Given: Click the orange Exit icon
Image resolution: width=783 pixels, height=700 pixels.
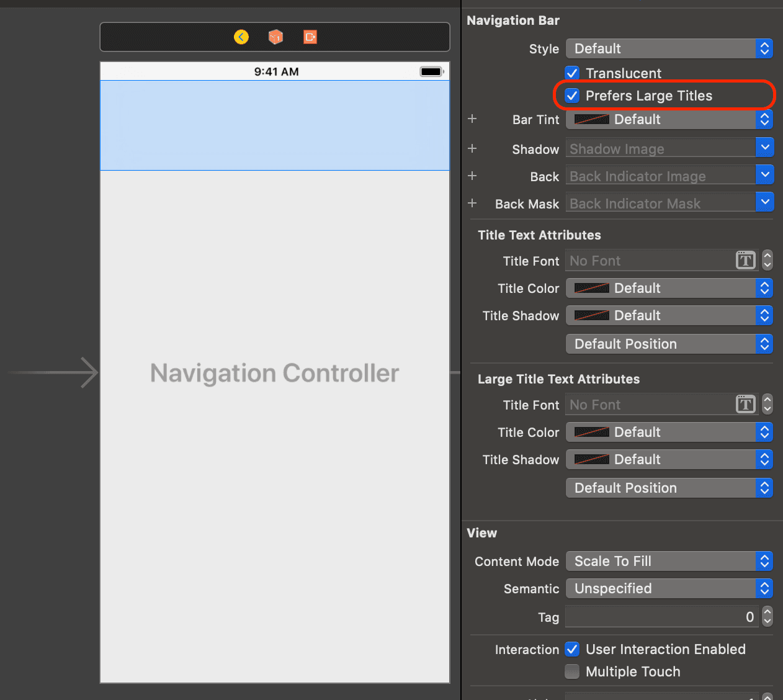Looking at the screenshot, I should pyautogui.click(x=310, y=37).
